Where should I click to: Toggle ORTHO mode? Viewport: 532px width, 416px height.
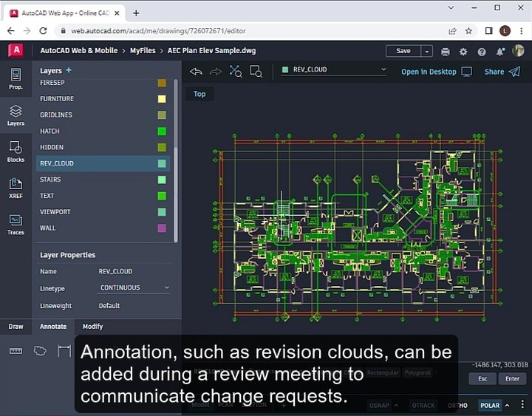[x=457, y=405]
